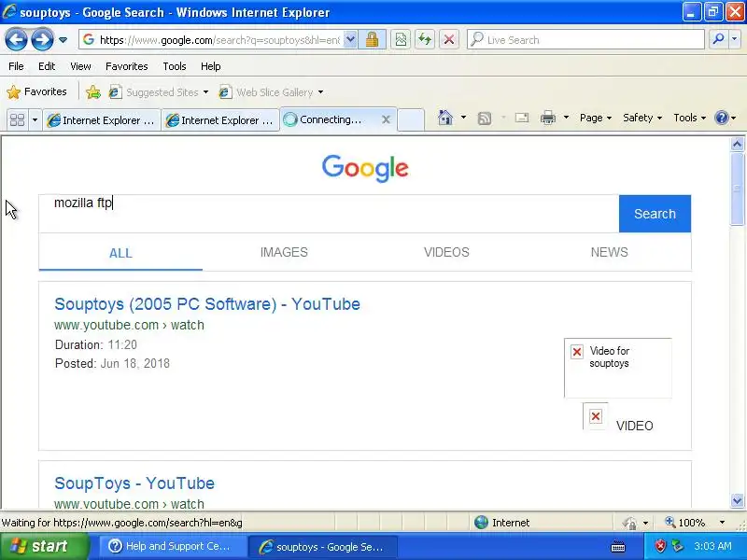The height and width of the screenshot is (560, 747).
Task: Open a new blank tab
Action: click(x=411, y=119)
